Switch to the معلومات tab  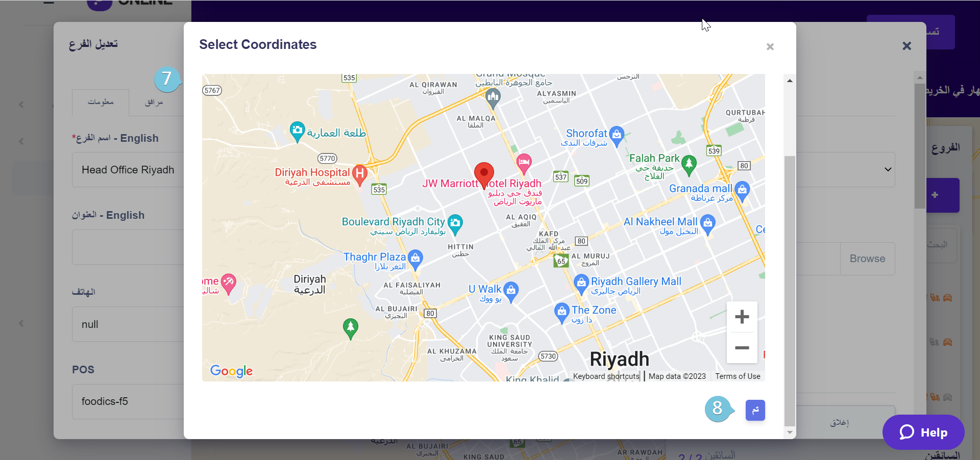coord(101,103)
